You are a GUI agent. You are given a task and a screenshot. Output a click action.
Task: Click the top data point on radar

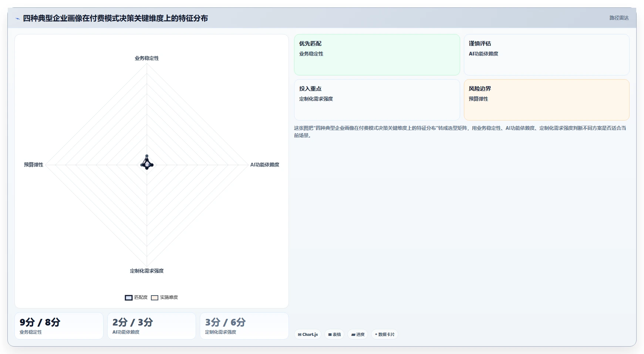[147, 156]
